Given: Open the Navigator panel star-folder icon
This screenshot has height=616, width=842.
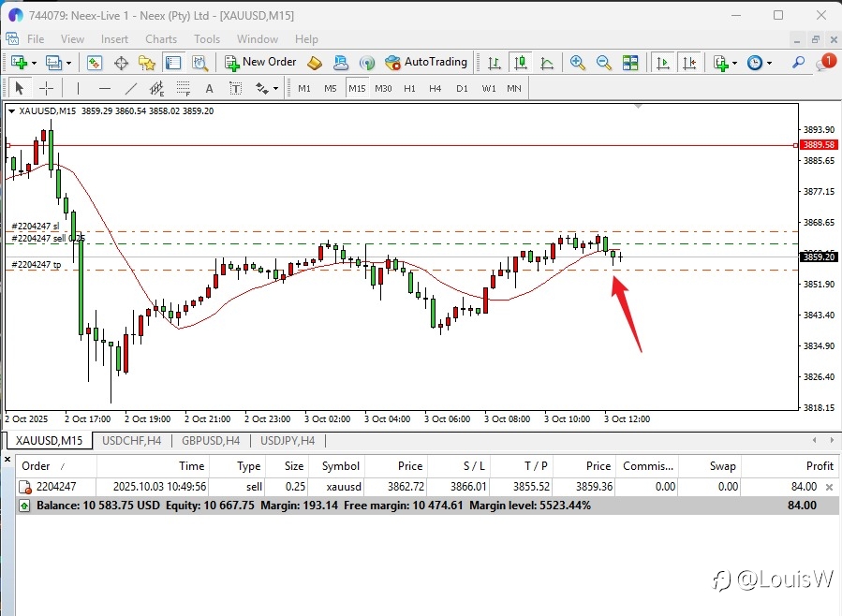Looking at the screenshot, I should point(147,63).
